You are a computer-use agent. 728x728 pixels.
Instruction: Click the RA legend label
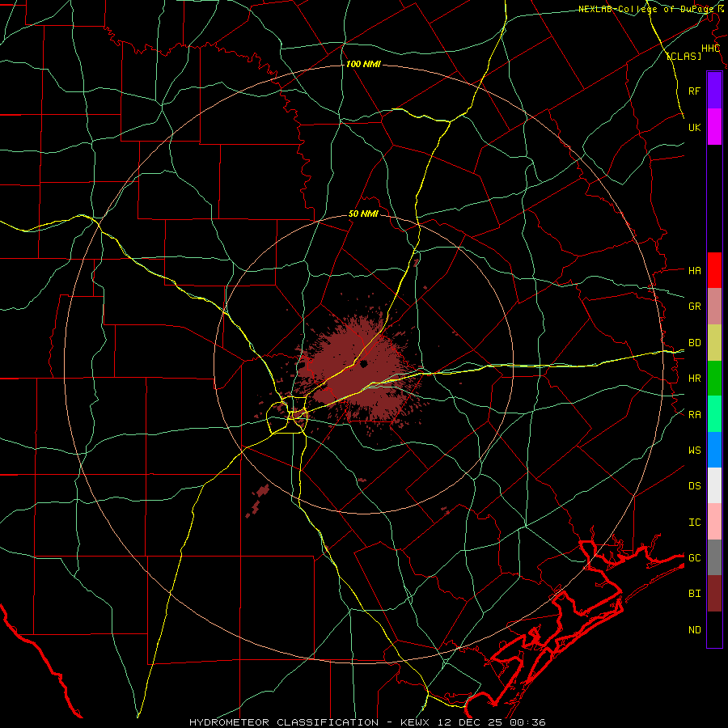694,414
